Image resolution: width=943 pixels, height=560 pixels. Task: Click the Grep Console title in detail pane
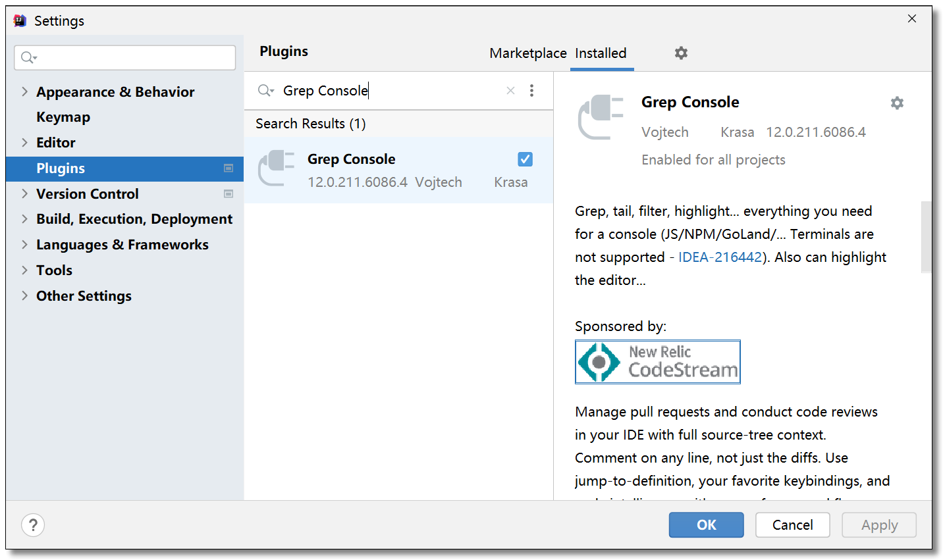690,103
